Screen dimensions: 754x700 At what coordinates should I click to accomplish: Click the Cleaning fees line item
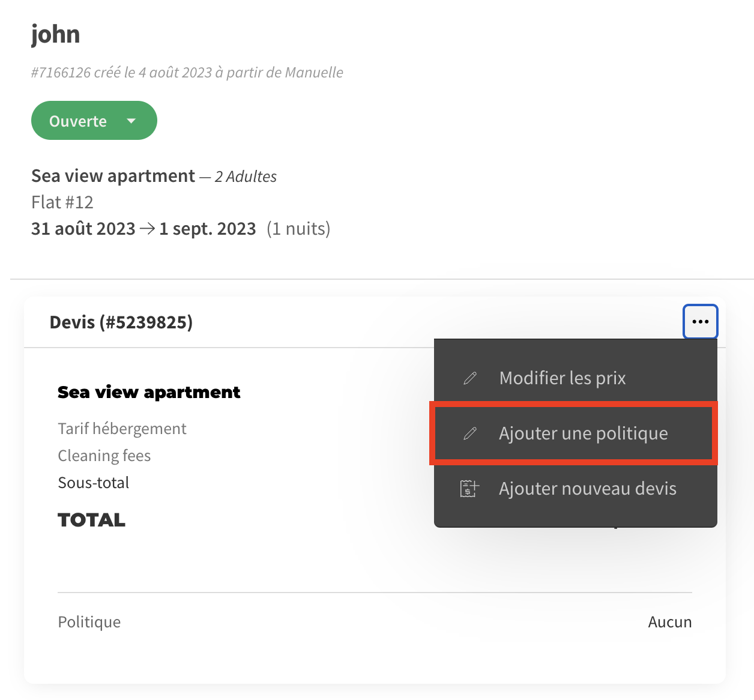pyautogui.click(x=104, y=456)
